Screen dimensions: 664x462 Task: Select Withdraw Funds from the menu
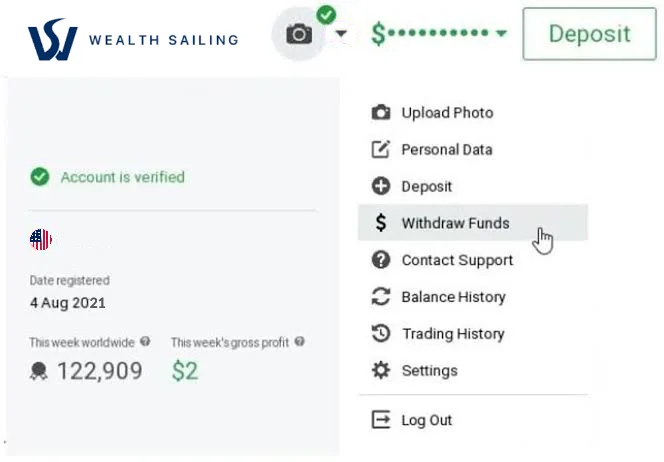click(x=455, y=223)
